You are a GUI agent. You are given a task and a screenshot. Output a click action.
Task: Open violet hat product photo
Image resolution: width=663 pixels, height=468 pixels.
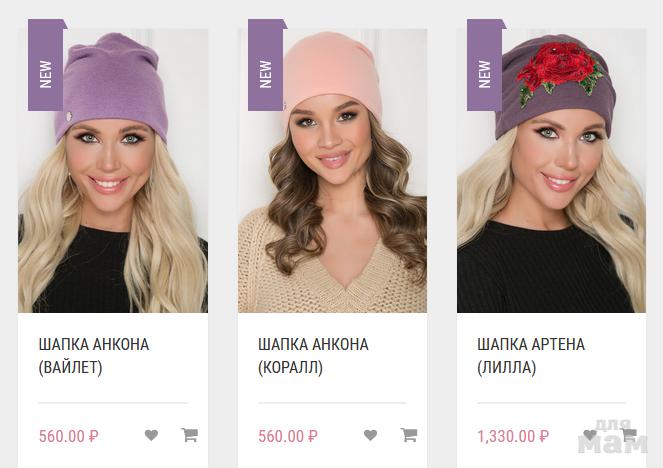pos(113,171)
